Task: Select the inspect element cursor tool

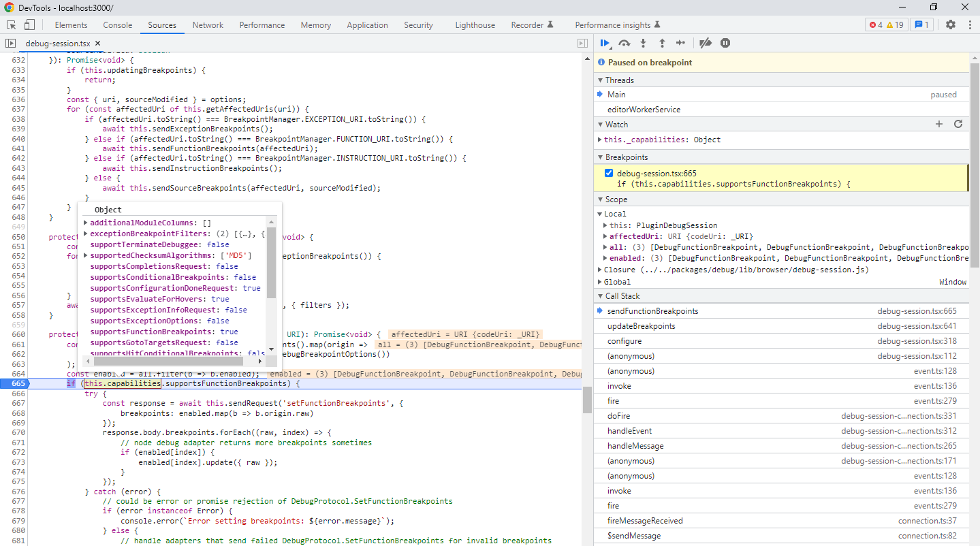Action: (x=10, y=24)
